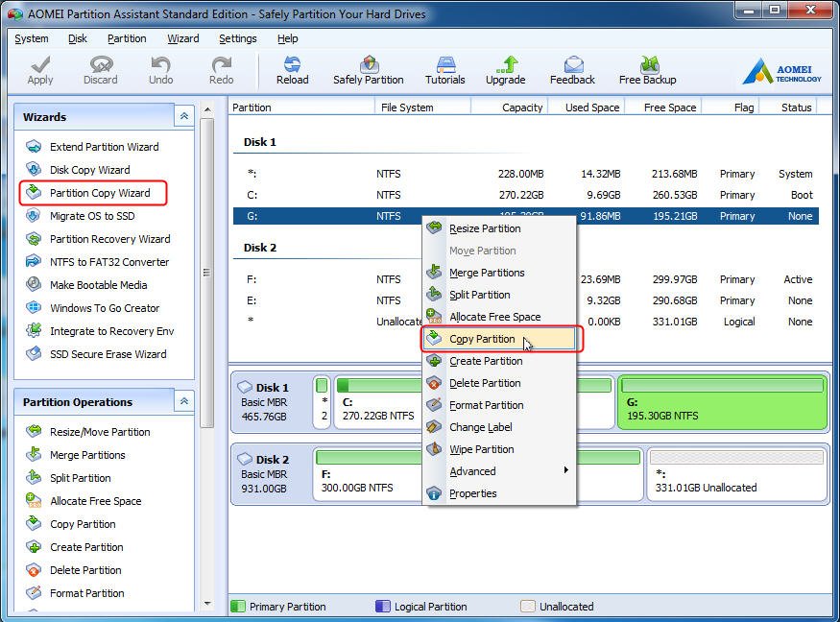Click Delete Partition in operations panel
The width and height of the screenshot is (840, 622).
click(74, 570)
